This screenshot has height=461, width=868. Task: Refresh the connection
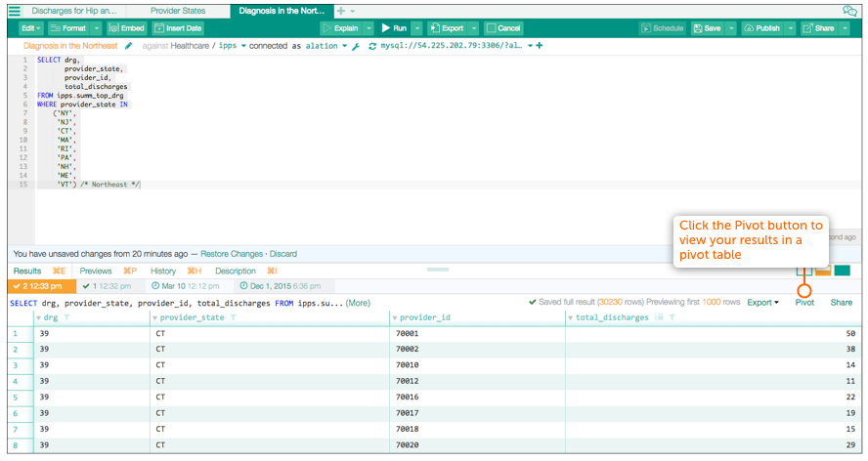coord(372,47)
